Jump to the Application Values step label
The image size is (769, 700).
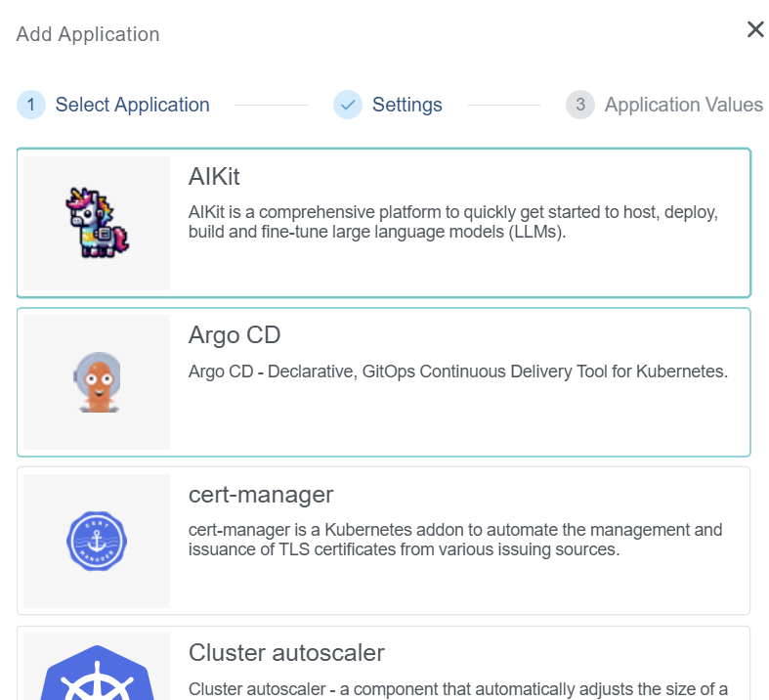tap(683, 105)
